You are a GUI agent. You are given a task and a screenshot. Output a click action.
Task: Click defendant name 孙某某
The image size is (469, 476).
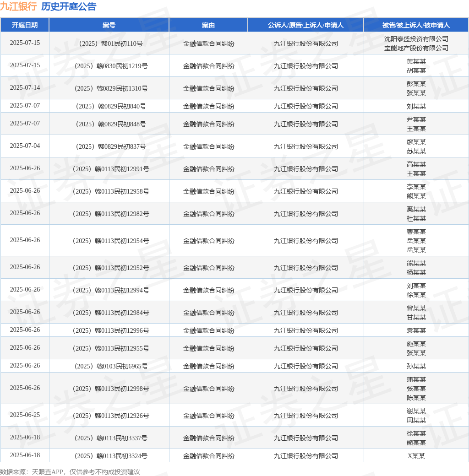[416, 367]
